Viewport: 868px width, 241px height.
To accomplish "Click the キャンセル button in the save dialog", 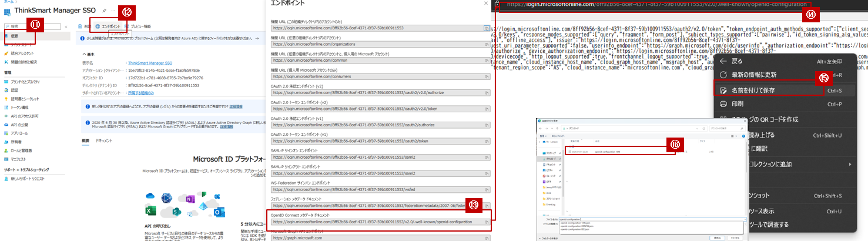I will [x=735, y=238].
